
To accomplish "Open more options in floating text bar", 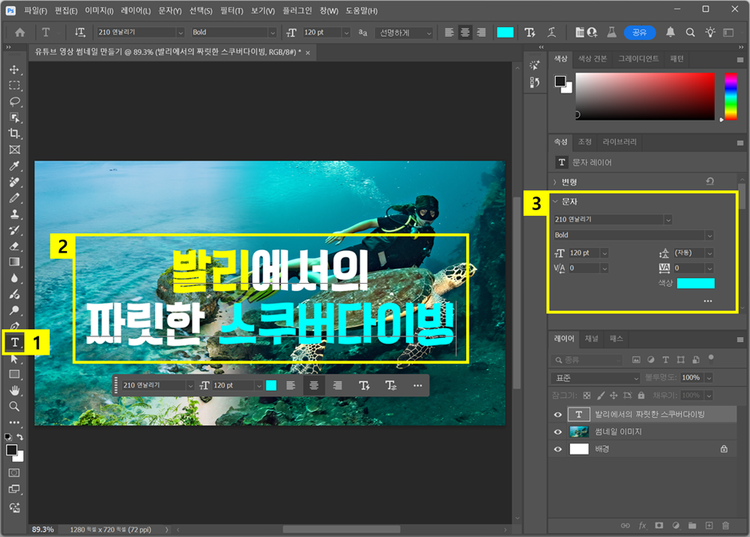I will tap(418, 385).
